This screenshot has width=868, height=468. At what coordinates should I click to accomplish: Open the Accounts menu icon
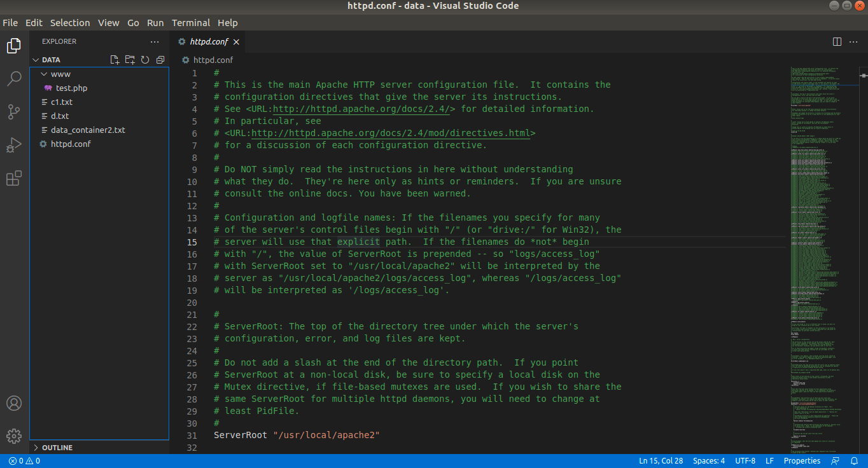[x=14, y=403]
